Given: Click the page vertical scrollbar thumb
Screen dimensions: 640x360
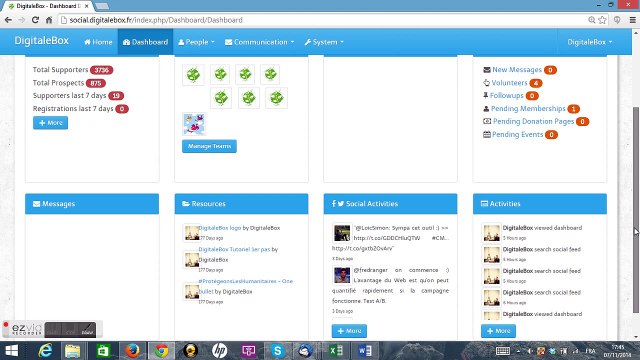Looking at the screenshot, I should tap(636, 210).
